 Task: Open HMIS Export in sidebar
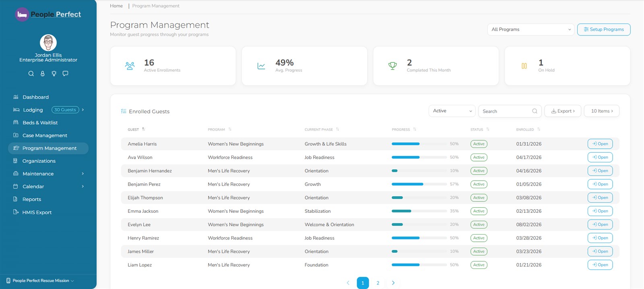pos(37,212)
